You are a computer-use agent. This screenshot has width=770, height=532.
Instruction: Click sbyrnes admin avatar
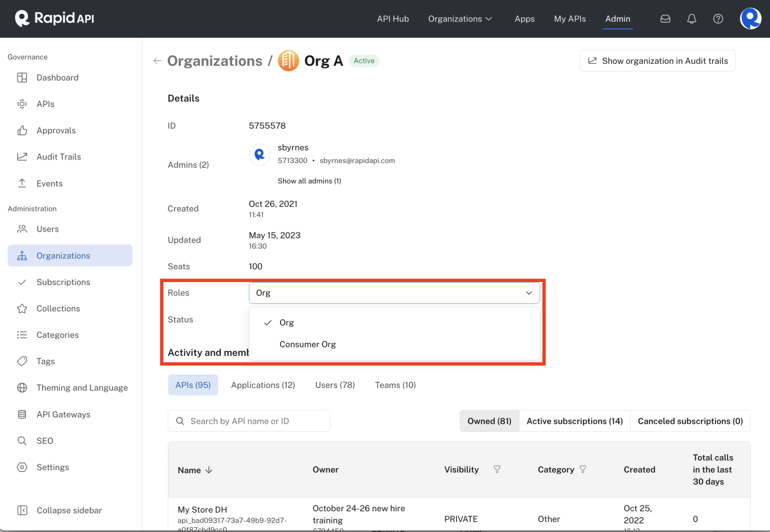click(260, 154)
